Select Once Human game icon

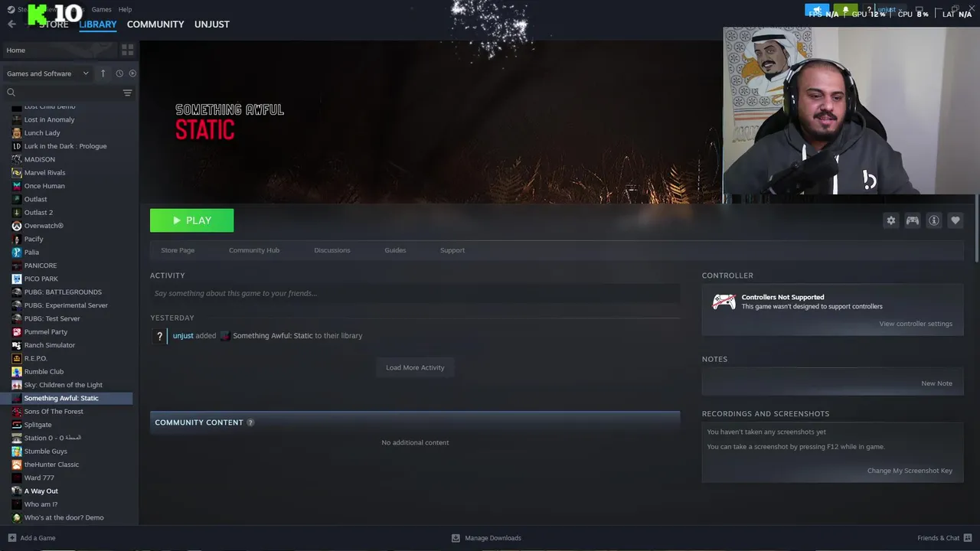point(17,186)
